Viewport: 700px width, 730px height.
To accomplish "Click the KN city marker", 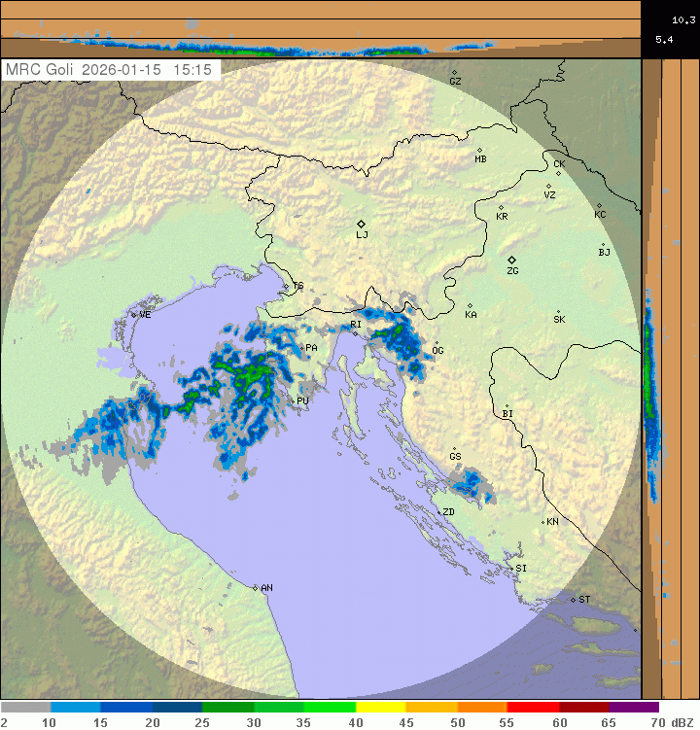I will click(x=543, y=522).
